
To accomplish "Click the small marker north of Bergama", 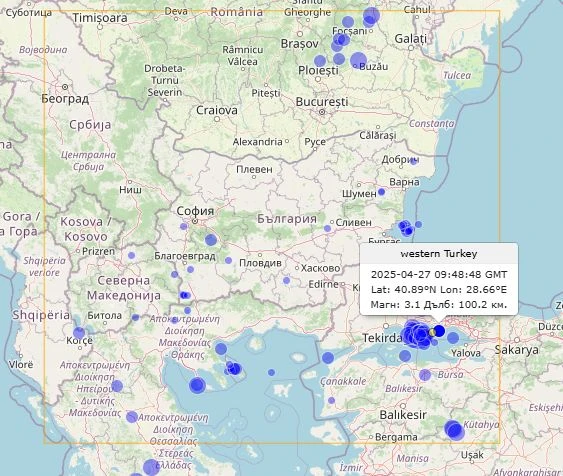I will pos(331,400).
